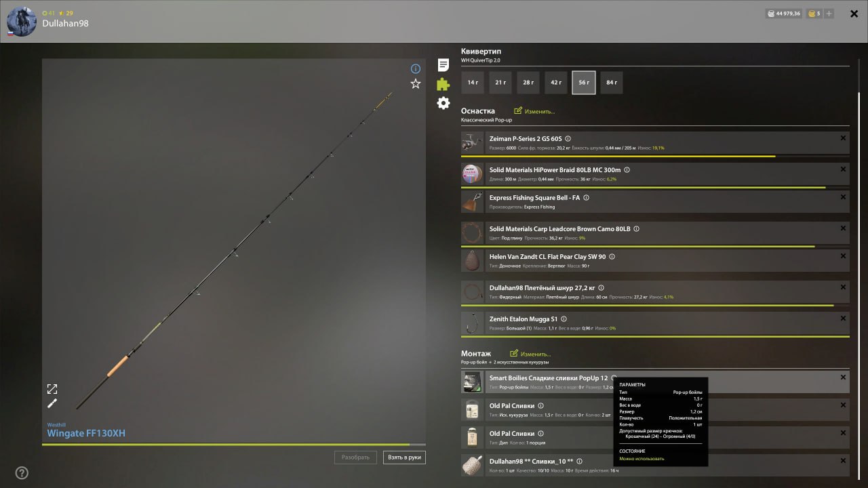Click the help question mark icon

pos(22,473)
